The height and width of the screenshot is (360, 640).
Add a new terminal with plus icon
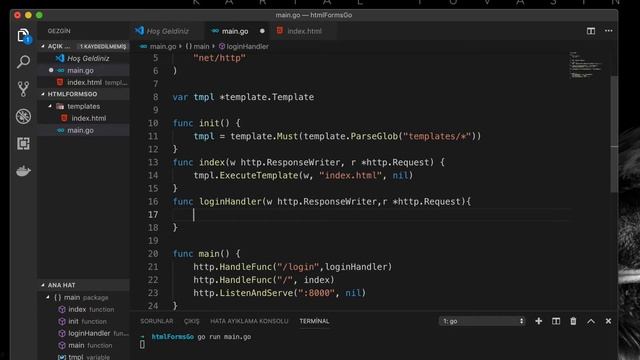pos(539,321)
